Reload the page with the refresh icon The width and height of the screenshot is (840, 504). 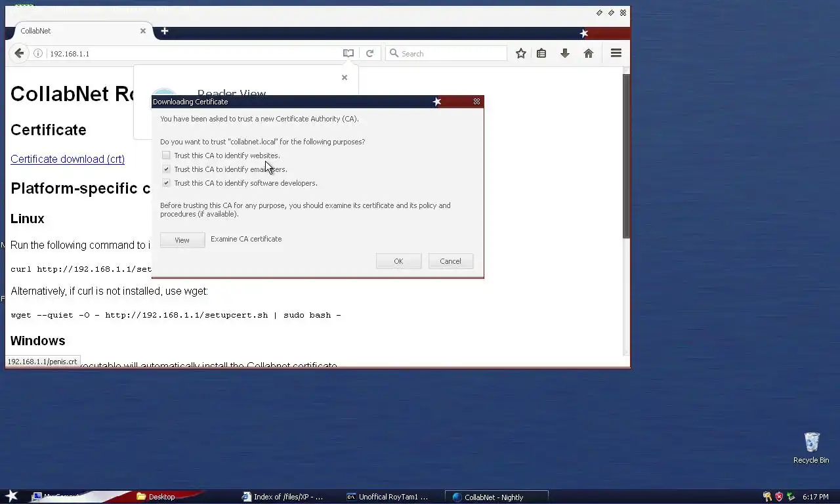369,53
